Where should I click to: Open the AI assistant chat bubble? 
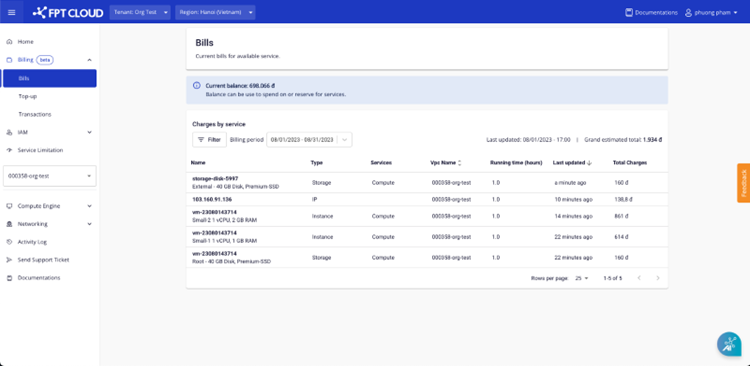click(729, 344)
